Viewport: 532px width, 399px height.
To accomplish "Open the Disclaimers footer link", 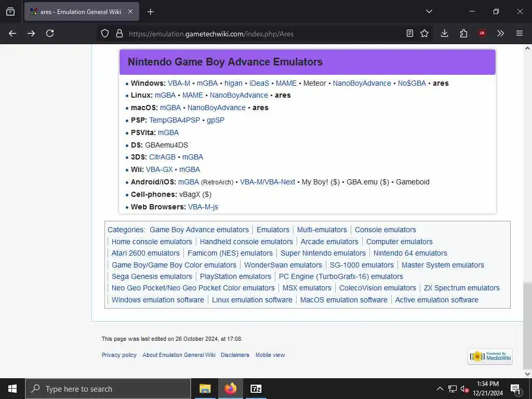I will [x=235, y=355].
